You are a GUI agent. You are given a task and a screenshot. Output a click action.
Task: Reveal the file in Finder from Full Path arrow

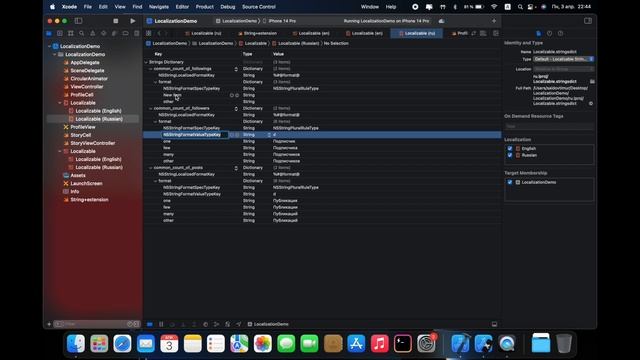pyautogui.click(x=591, y=104)
